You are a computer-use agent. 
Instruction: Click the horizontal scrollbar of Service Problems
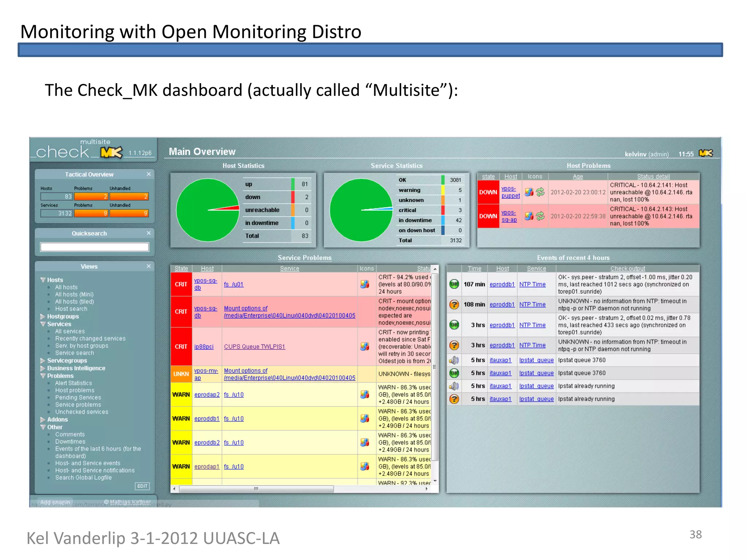click(x=256, y=489)
